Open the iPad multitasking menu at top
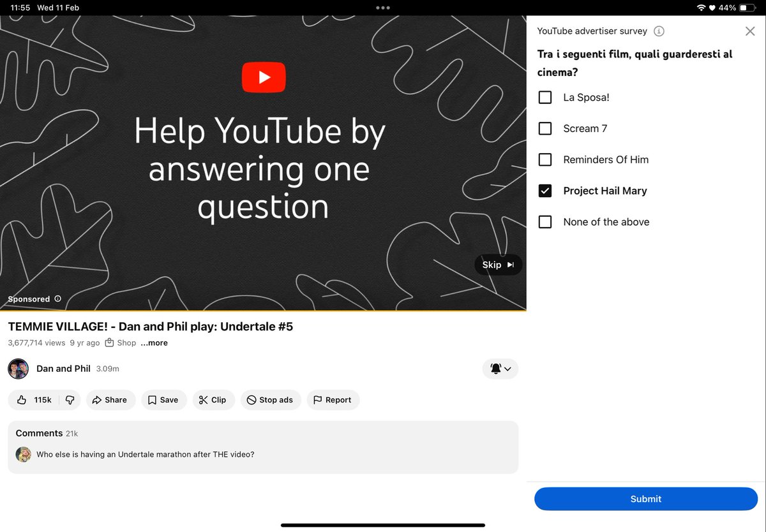Image resolution: width=766 pixels, height=532 pixels. (382, 8)
